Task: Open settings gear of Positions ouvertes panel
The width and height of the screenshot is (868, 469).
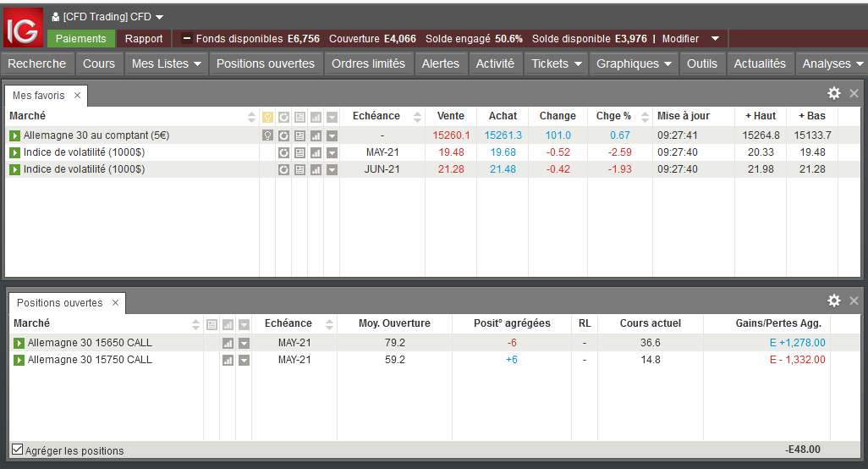Action: tap(833, 301)
